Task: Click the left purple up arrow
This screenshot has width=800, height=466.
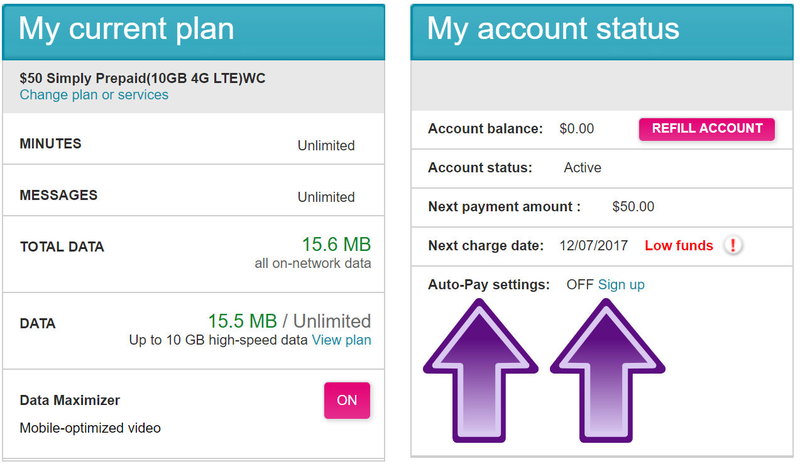Action: [480, 371]
